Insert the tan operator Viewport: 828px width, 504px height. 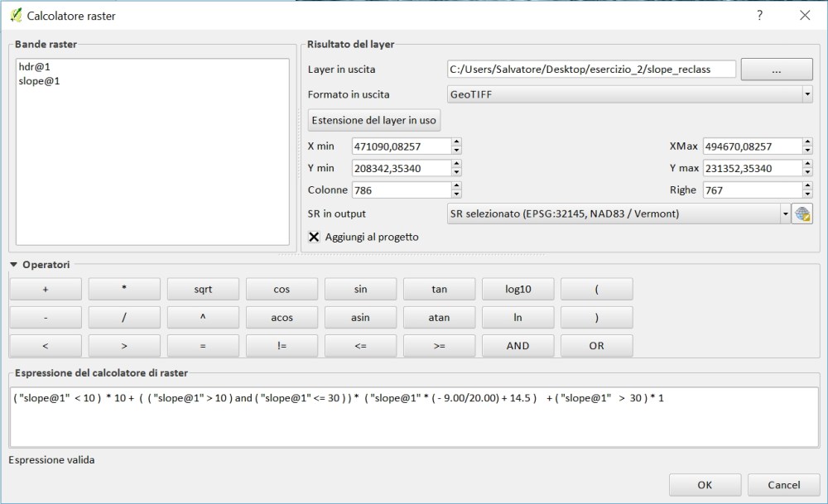pyautogui.click(x=439, y=288)
